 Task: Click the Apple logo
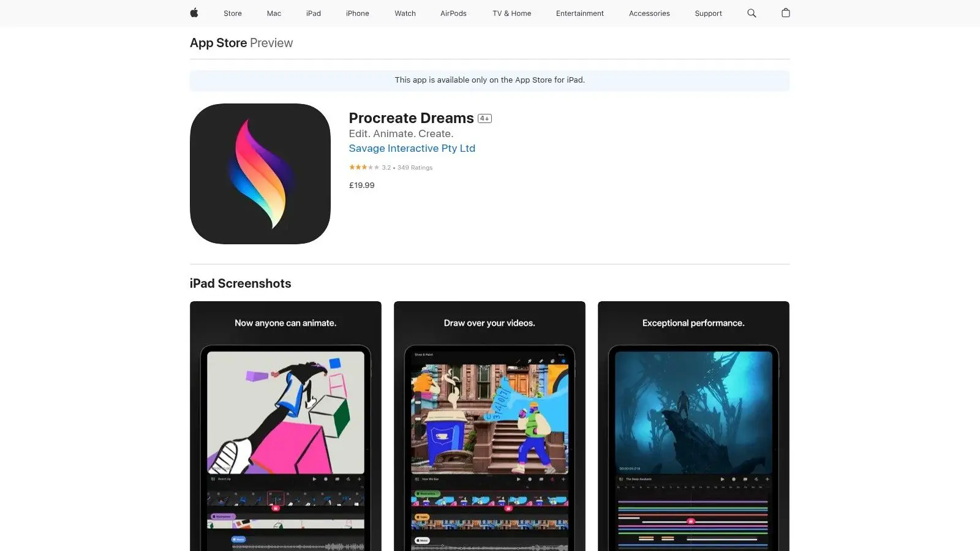click(x=194, y=13)
